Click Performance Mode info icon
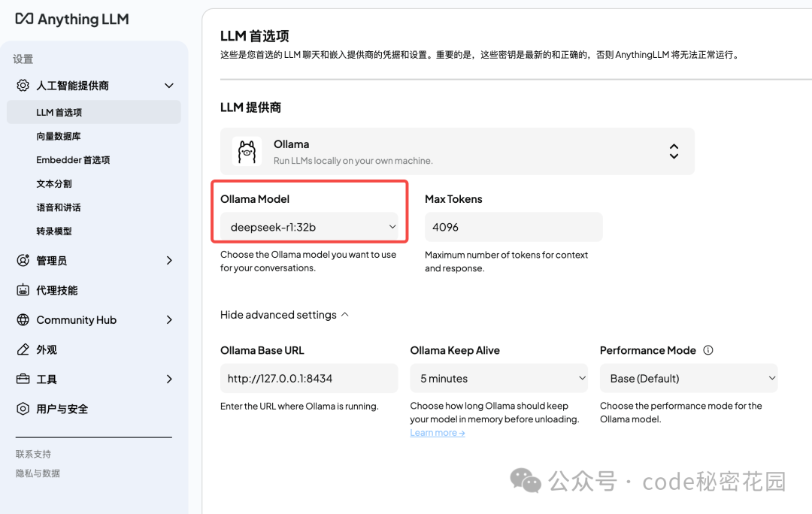The height and width of the screenshot is (514, 812). (x=708, y=350)
